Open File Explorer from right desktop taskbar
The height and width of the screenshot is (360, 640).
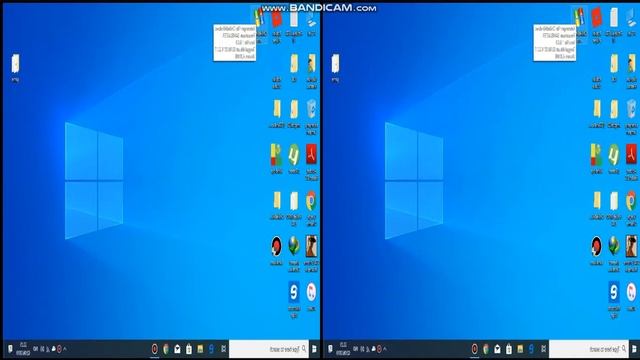pos(520,349)
